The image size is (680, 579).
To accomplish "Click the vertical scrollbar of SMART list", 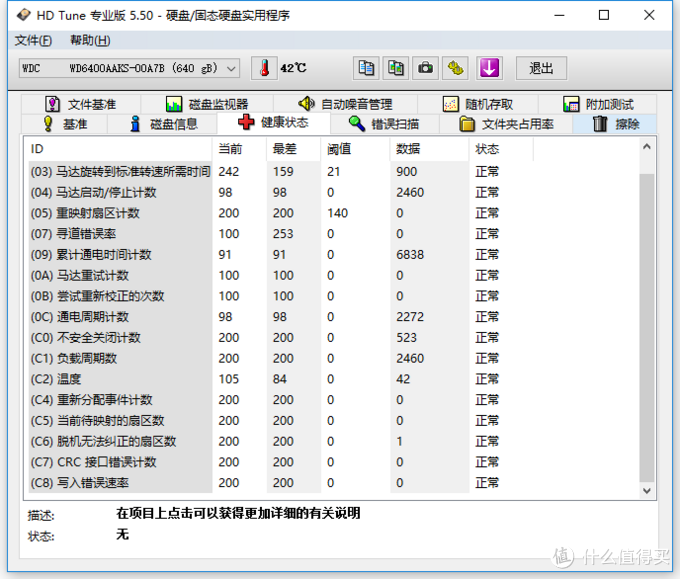I will 647,320.
